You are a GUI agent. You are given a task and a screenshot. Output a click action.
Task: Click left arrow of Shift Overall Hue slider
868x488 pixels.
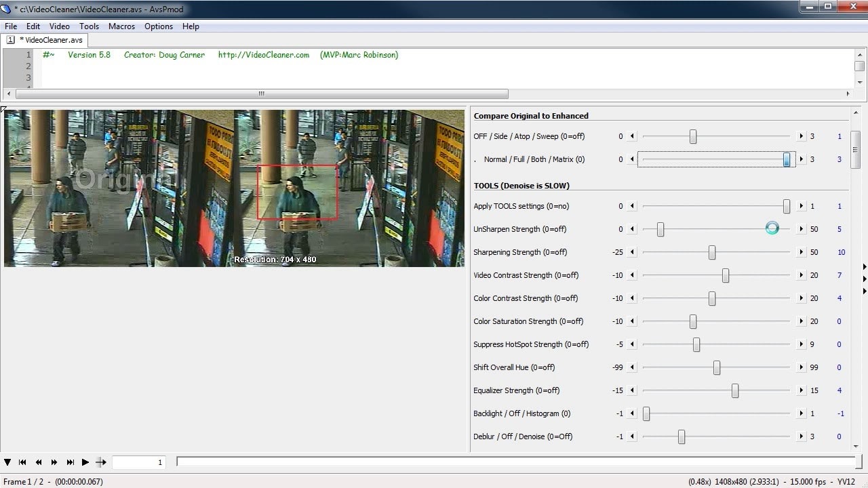tap(633, 367)
